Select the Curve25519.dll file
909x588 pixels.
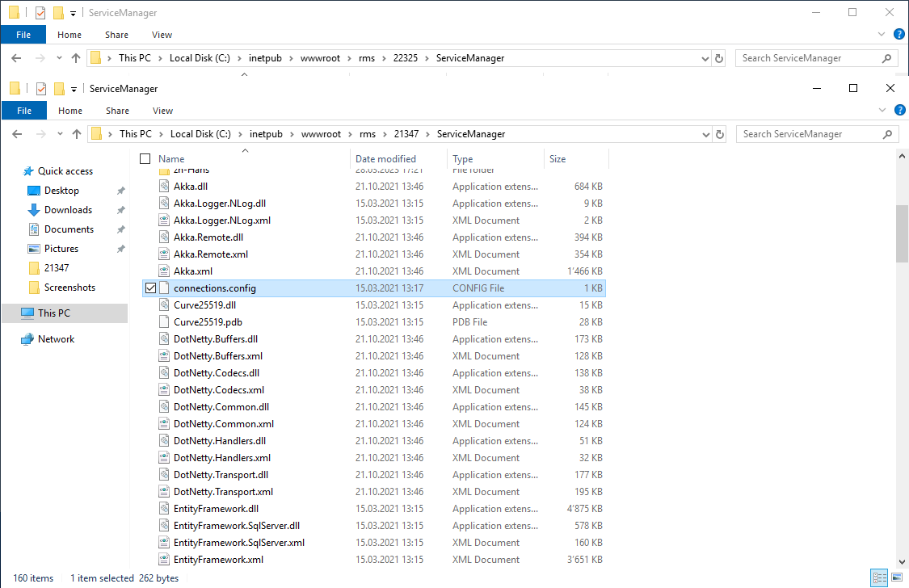(x=374, y=305)
